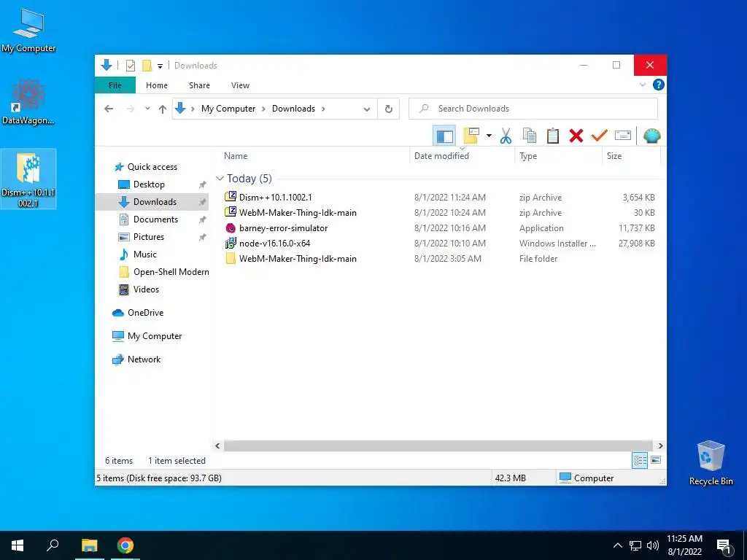The width and height of the screenshot is (747, 560).
Task: Show hidden system tray icons
Action: click(x=617, y=545)
